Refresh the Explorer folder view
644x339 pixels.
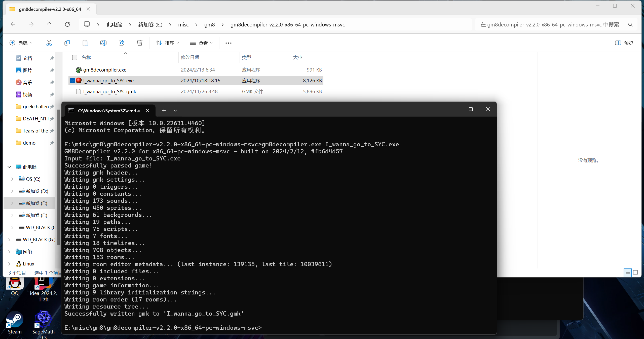pos(67,24)
